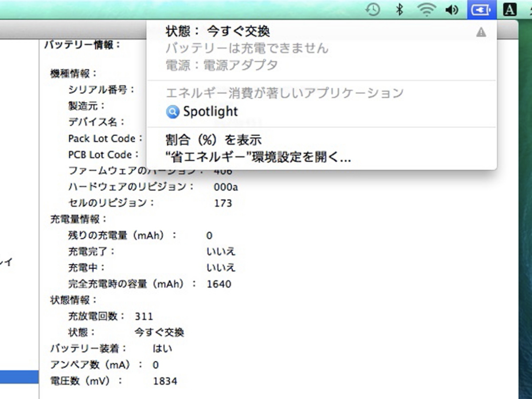Click the バッテリー情報： heading
This screenshot has height=399, width=532.
pos(82,44)
